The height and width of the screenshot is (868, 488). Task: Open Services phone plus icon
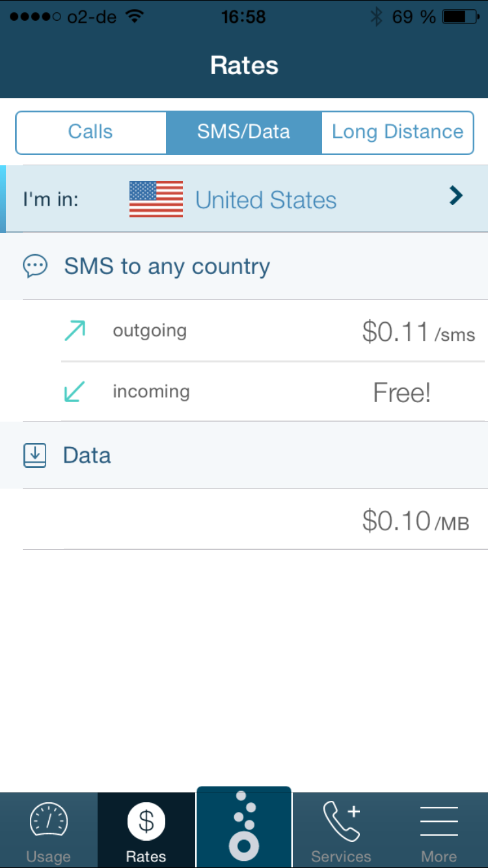[x=342, y=821]
